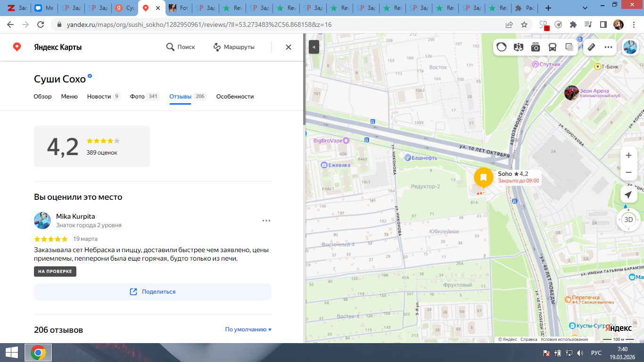
Task: Open the Yandex profile avatar on map
Action: [630, 47]
